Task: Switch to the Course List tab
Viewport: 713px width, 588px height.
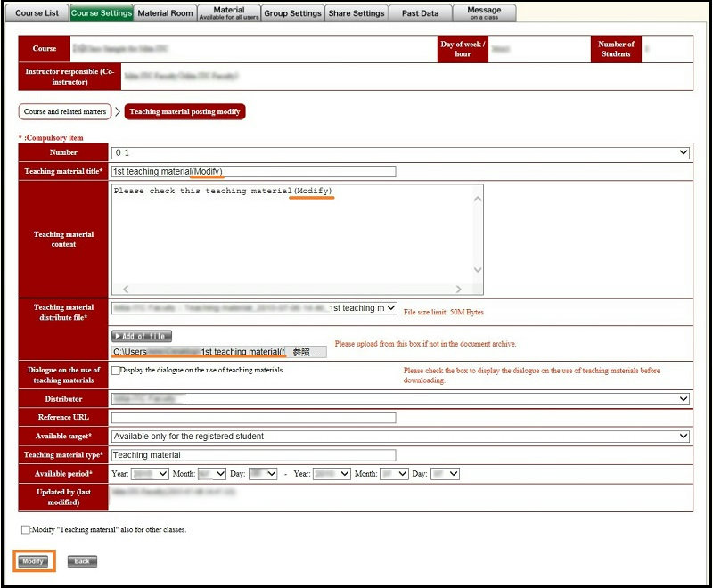Action: (37, 13)
